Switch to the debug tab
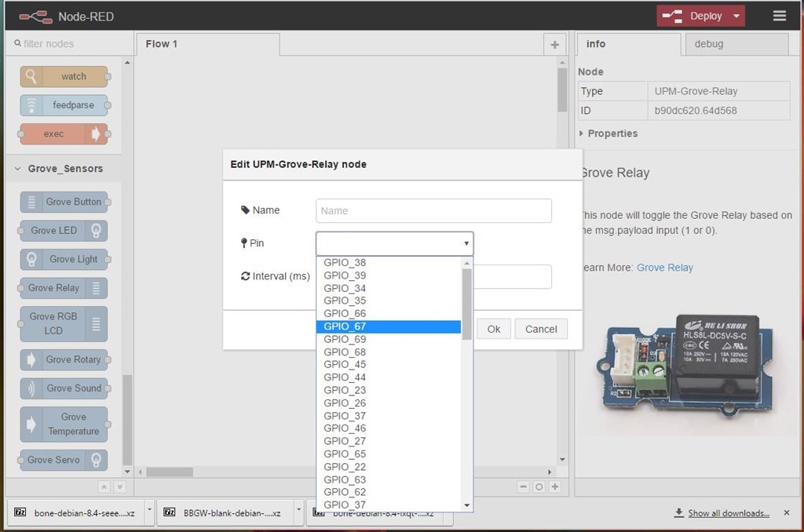 (708, 44)
